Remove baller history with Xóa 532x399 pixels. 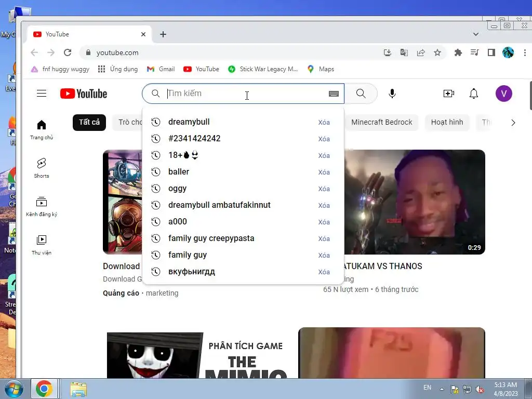pos(324,172)
